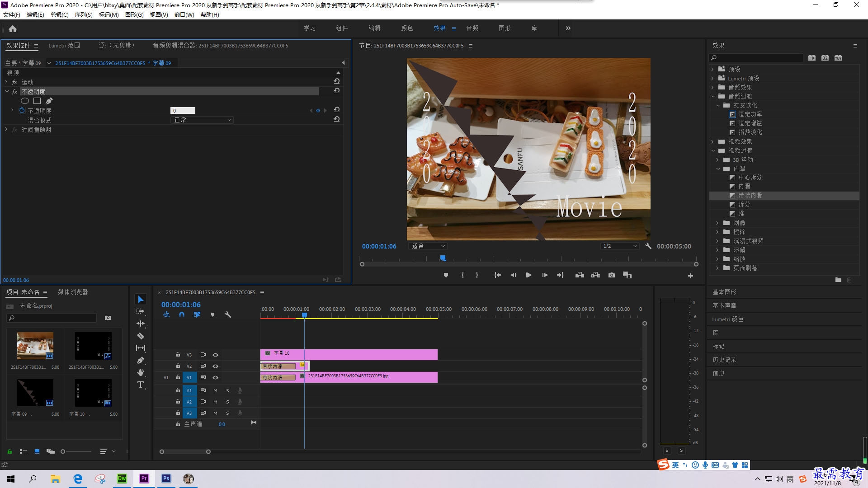Screen dimensions: 868x488
Task: Open button editor plus icon
Action: (x=690, y=276)
